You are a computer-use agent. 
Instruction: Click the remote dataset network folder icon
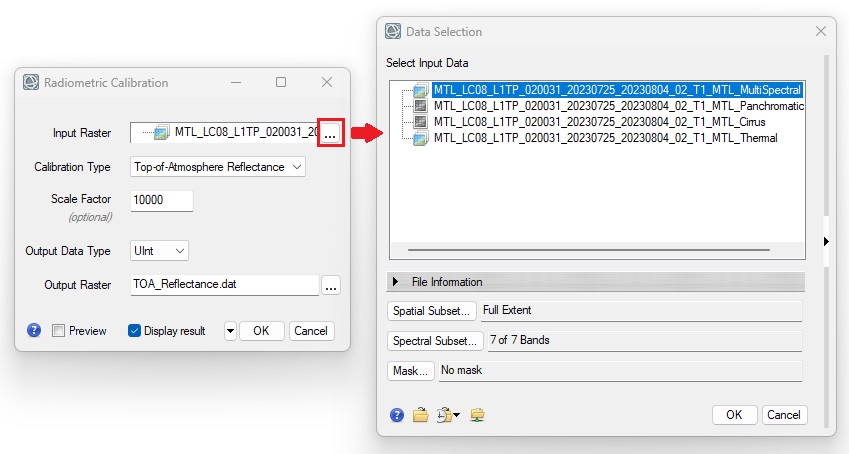point(478,415)
